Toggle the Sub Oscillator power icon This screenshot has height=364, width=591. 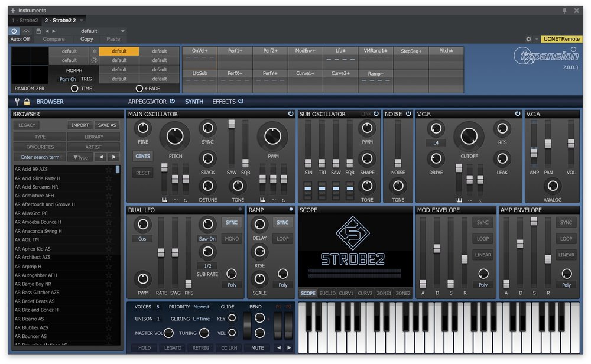point(376,113)
